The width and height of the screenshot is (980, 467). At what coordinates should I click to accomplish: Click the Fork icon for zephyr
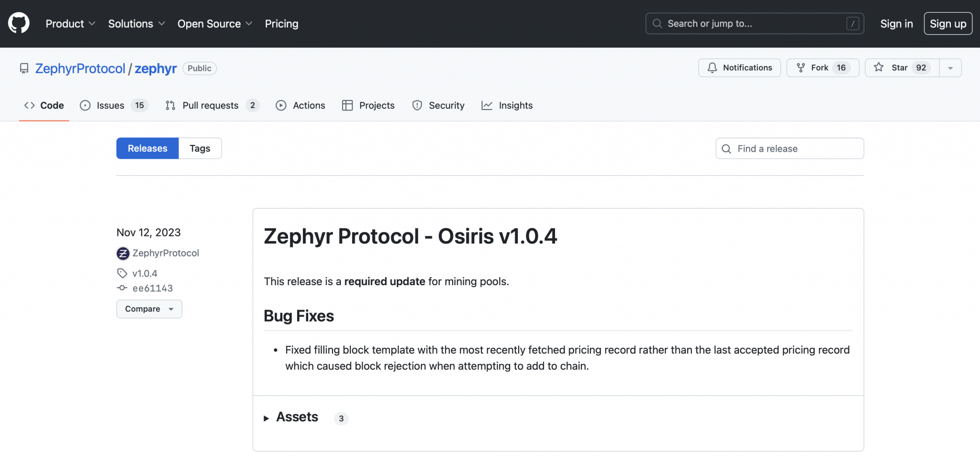[x=801, y=67]
